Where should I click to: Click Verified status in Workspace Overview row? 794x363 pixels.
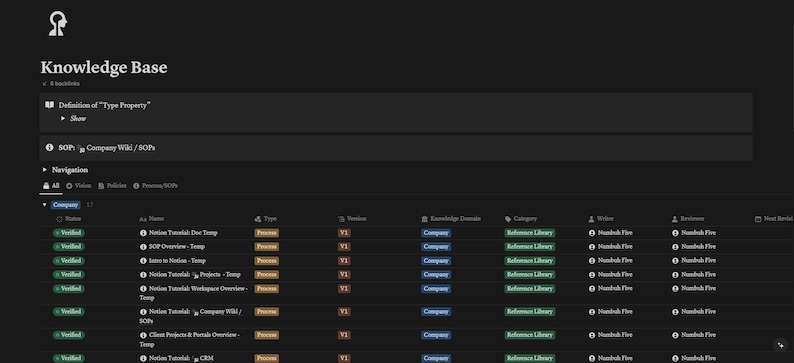click(x=69, y=289)
